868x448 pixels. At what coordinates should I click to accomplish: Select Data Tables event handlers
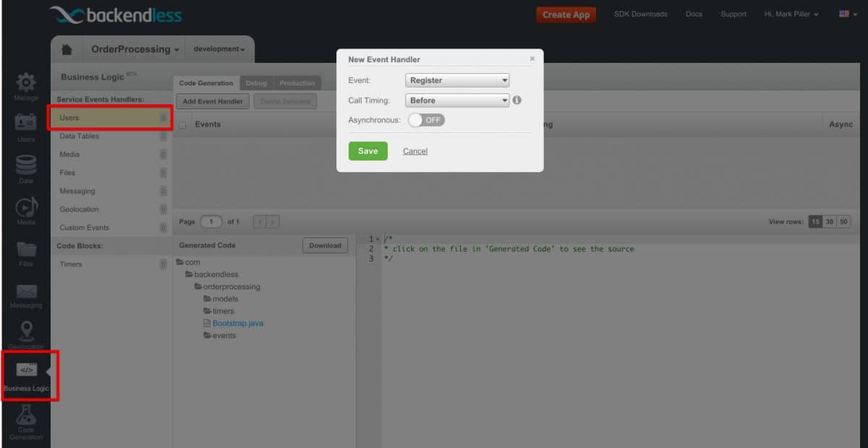coord(110,136)
